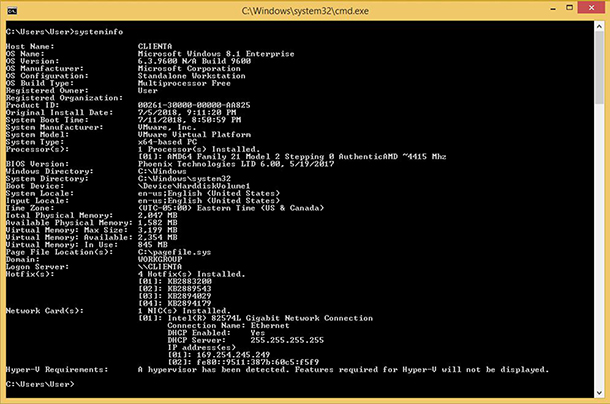Click the Hyper-V Requirements label
The height and width of the screenshot is (404, 610).
pyautogui.click(x=57, y=370)
